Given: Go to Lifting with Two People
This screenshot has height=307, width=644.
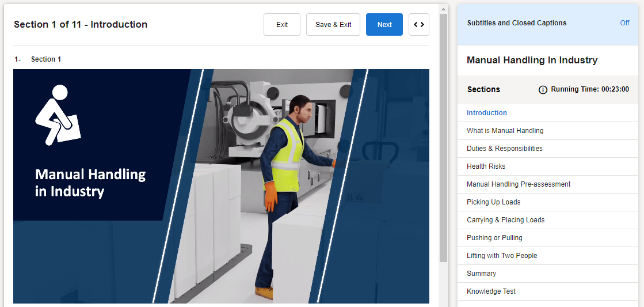Looking at the screenshot, I should (x=501, y=256).
